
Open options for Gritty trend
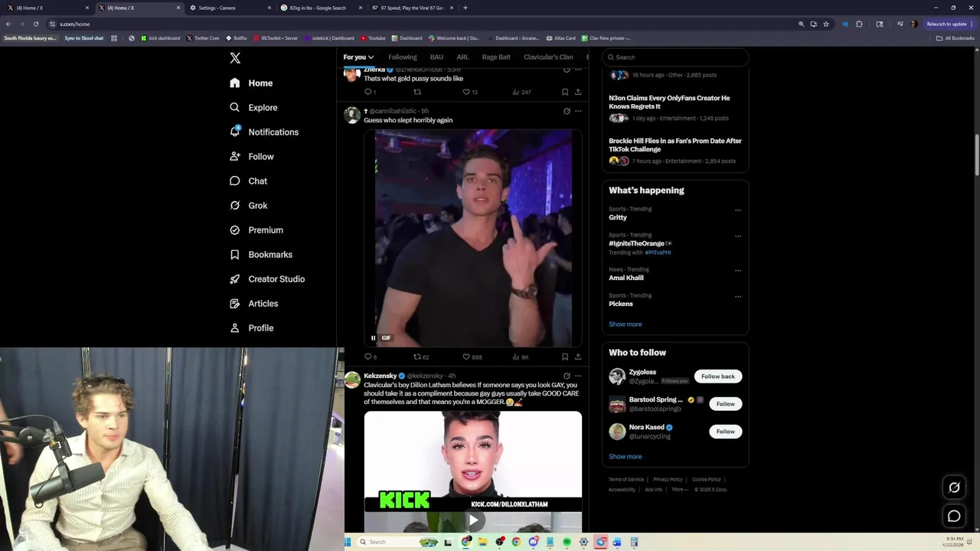[738, 210]
